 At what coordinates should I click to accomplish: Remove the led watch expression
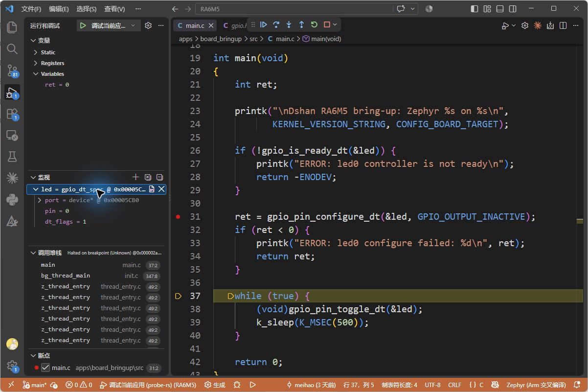click(161, 189)
